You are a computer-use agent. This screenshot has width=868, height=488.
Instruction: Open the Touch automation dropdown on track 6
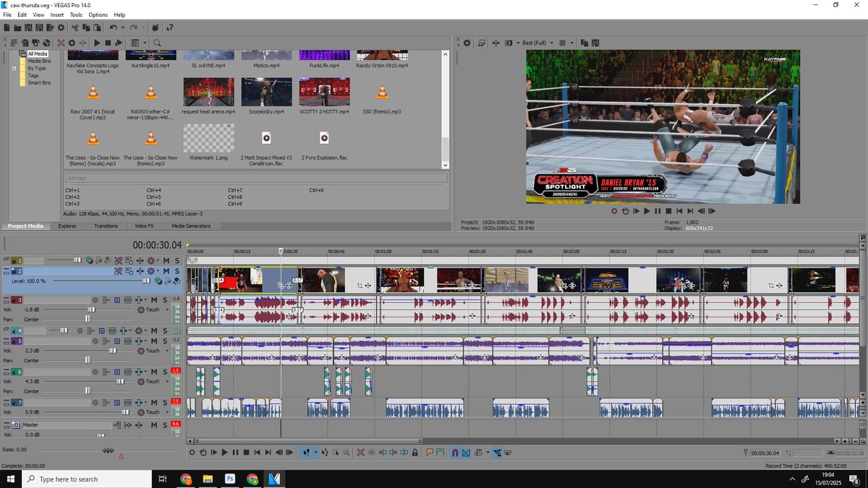tap(167, 381)
